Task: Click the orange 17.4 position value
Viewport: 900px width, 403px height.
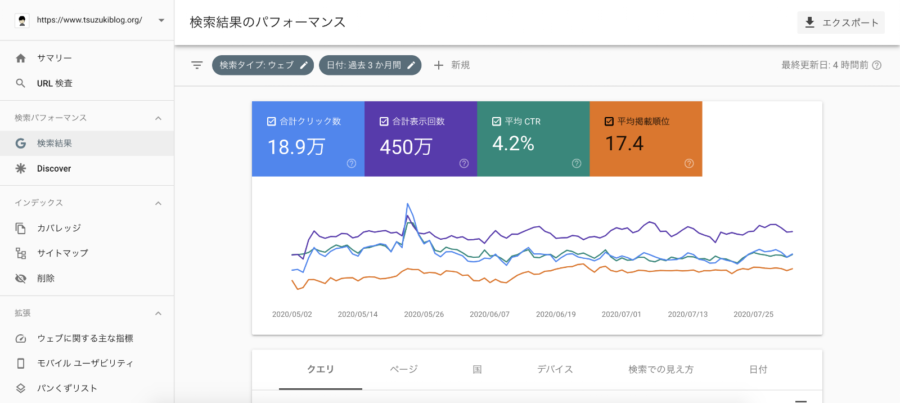Action: pos(624,144)
